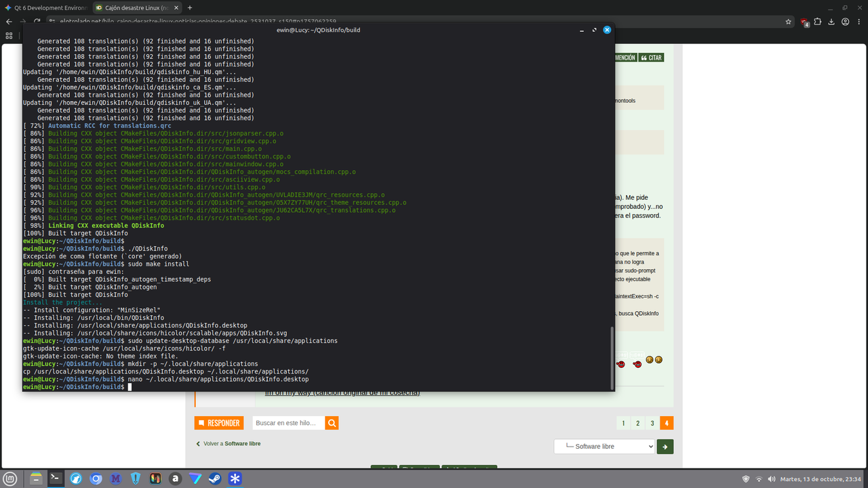Open the Files manager in taskbar
This screenshot has width=868, height=488.
tap(35, 479)
